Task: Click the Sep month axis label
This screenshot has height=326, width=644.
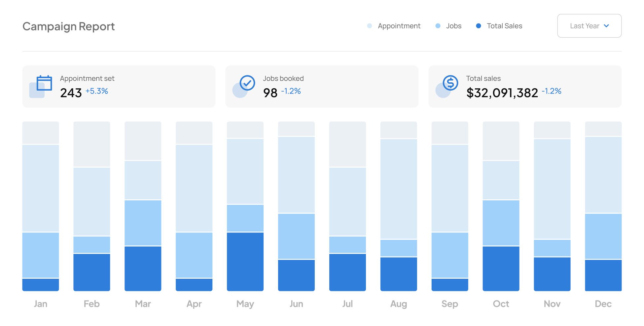Action: (450, 304)
